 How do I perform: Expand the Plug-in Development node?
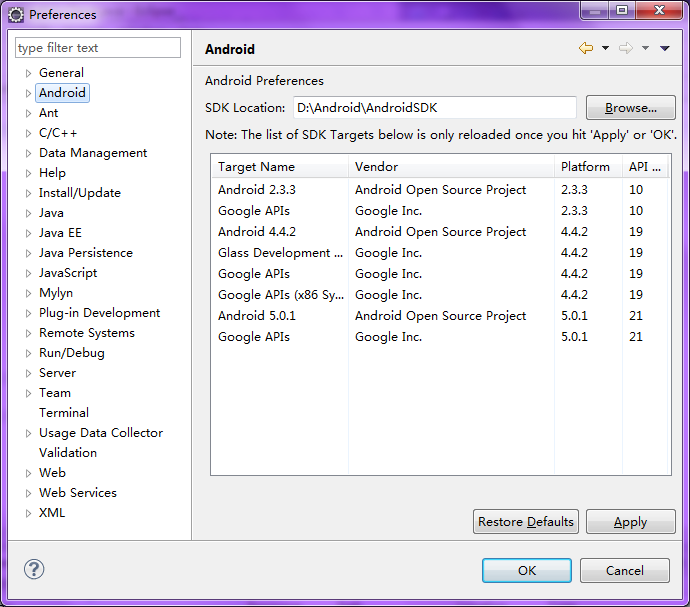pyautogui.click(x=28, y=313)
